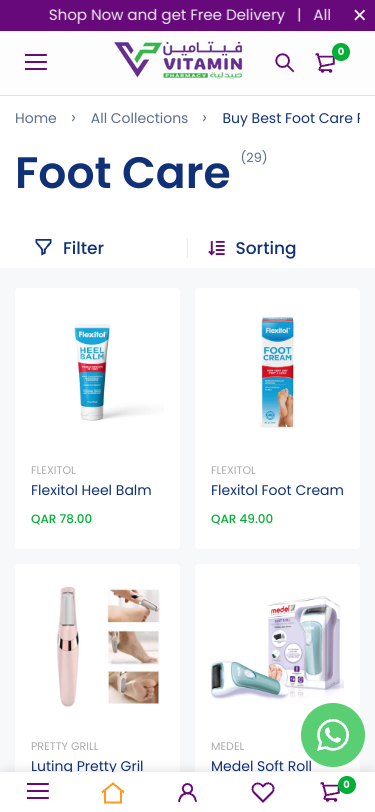Open WhatsApp chat floating button
This screenshot has height=812, width=375.
pos(333,735)
